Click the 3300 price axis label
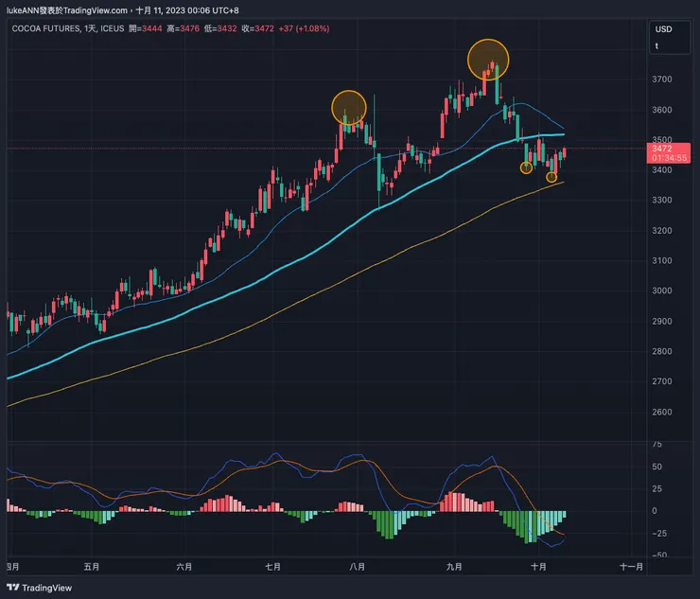The image size is (700, 599). click(661, 200)
